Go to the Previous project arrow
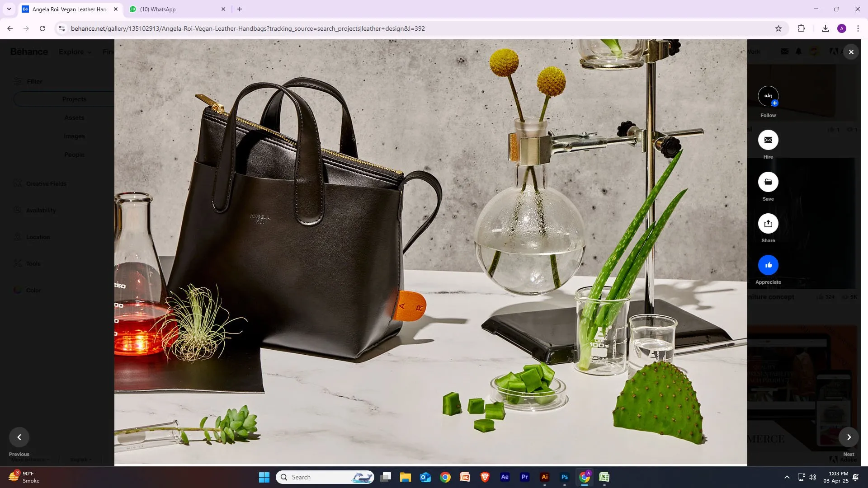Image resolution: width=868 pixels, height=488 pixels. click(19, 437)
